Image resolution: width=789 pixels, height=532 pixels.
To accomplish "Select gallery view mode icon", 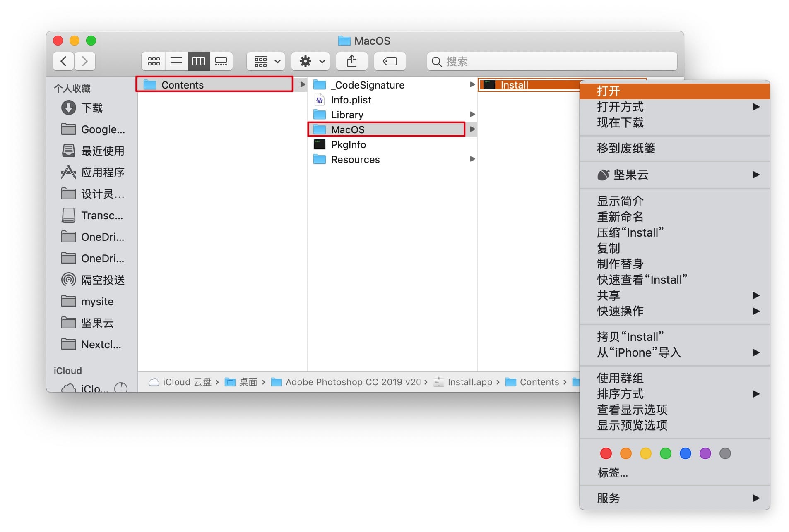I will click(221, 62).
